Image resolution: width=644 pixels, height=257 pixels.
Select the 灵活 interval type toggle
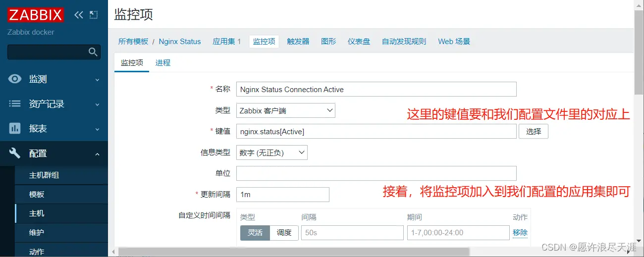255,233
